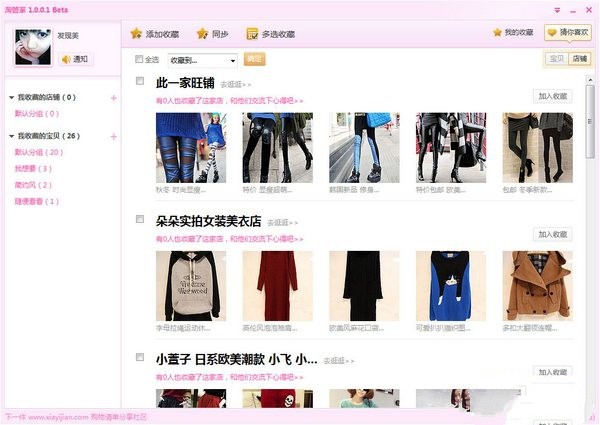Click the item caption 字母拉绳运动休...
Screen dimensions: 600x425
183,328
